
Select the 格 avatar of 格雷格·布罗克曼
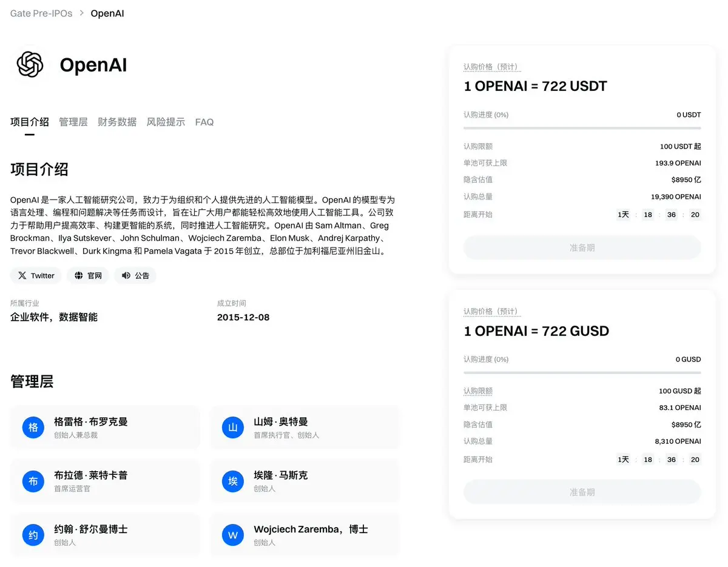pyautogui.click(x=33, y=428)
